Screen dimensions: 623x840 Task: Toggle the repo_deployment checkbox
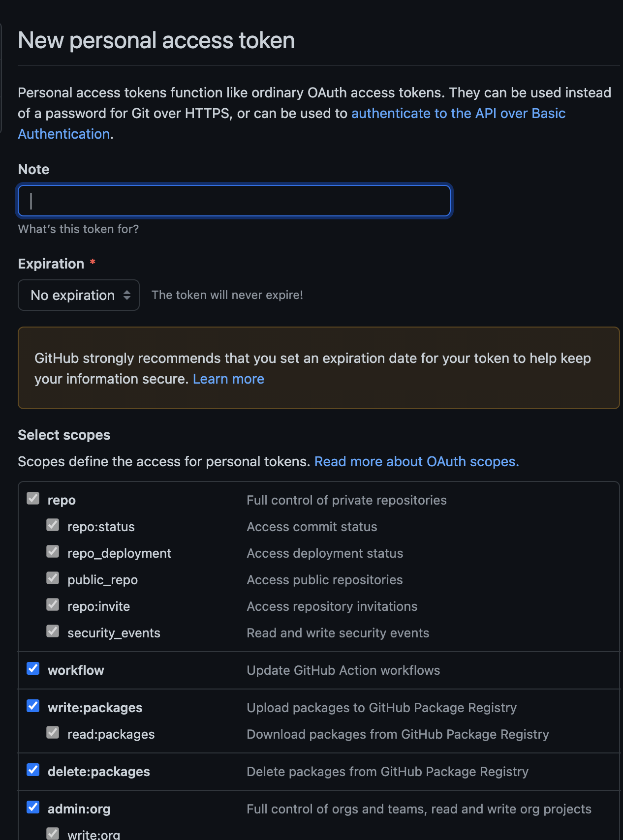click(x=53, y=552)
